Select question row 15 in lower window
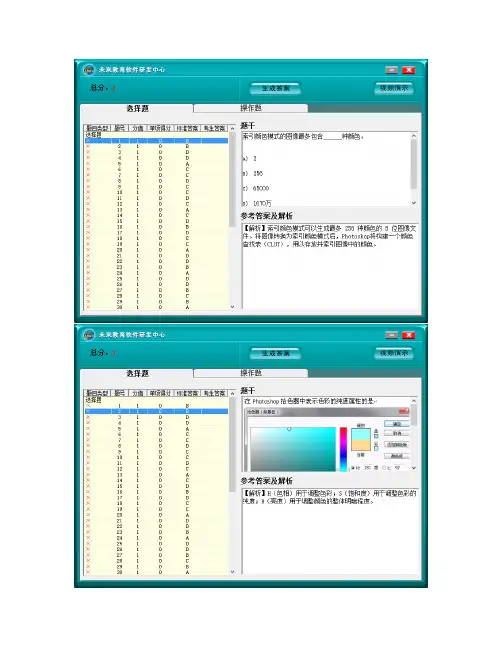This screenshot has height=649, width=502. [x=156, y=486]
